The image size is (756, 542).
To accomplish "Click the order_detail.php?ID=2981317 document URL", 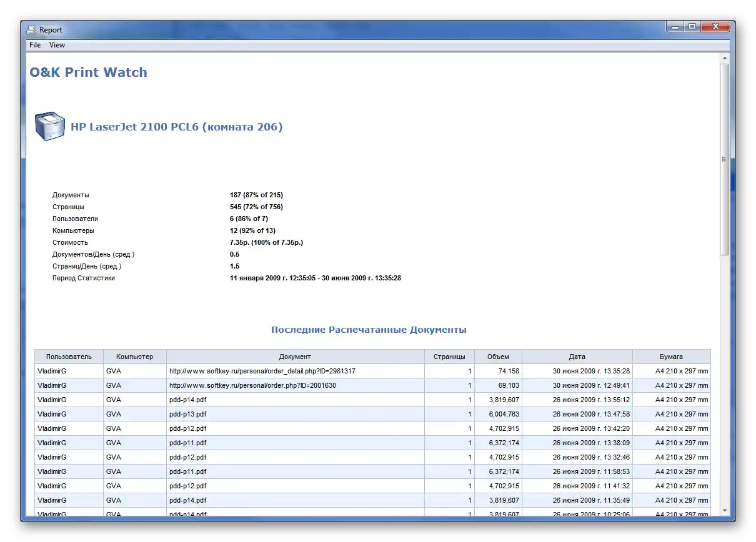I will click(262, 371).
